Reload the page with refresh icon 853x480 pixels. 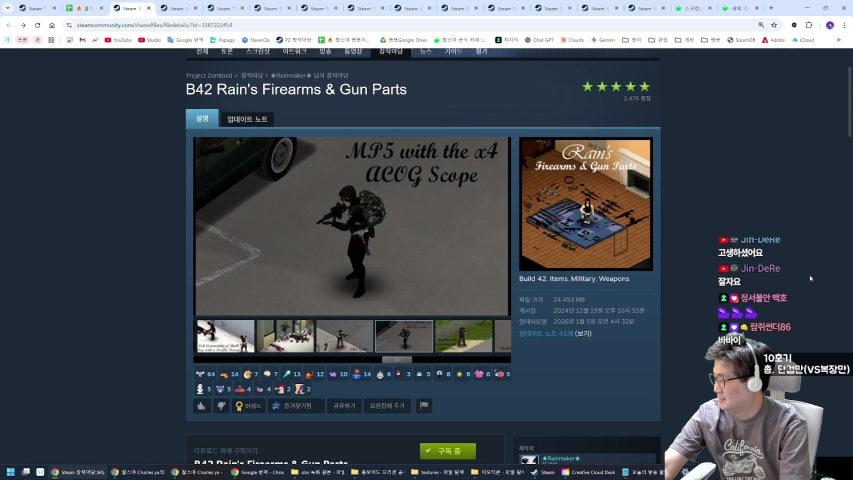(x=38, y=25)
